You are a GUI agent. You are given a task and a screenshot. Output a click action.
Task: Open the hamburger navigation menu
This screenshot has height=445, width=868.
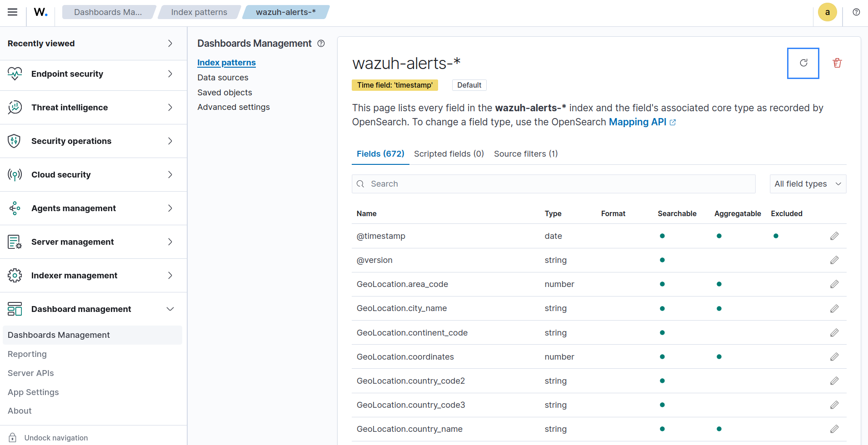(13, 12)
